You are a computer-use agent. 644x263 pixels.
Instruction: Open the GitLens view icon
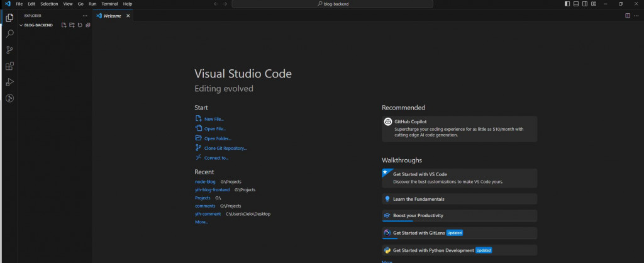click(x=9, y=98)
